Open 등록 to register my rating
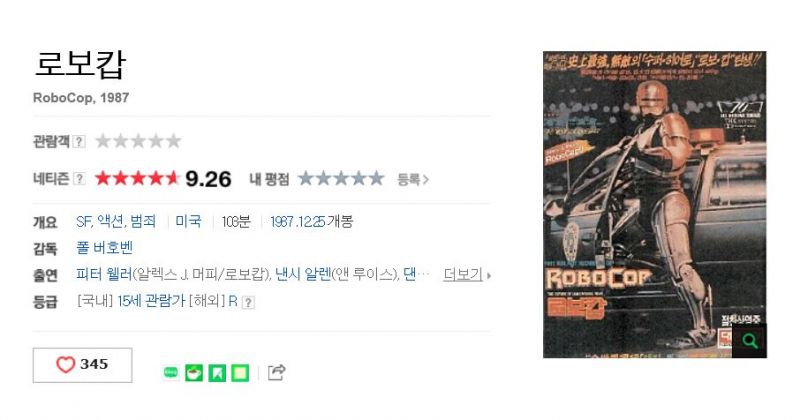Screen dimensions: 800x420 click(413, 179)
